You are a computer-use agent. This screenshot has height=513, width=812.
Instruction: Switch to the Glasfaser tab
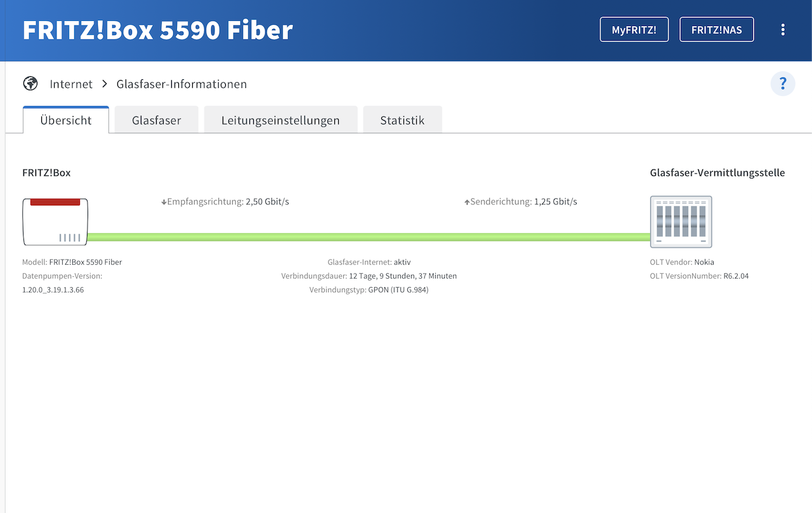[156, 120]
